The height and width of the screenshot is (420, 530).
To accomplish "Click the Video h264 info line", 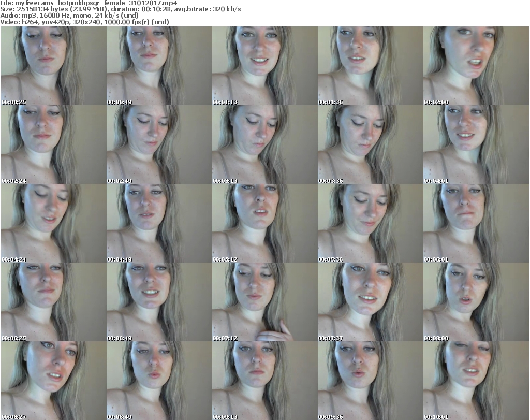I will point(84,22).
